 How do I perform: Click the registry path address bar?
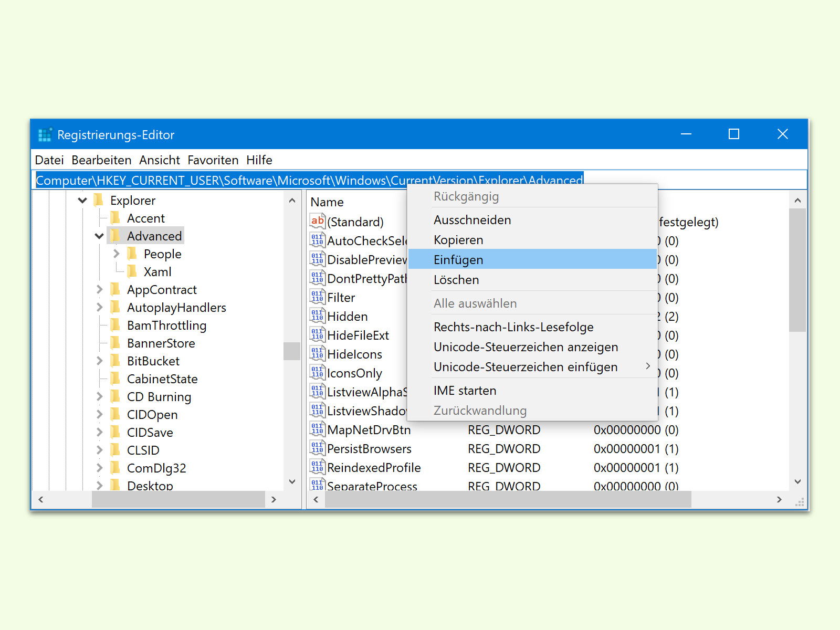click(420, 180)
